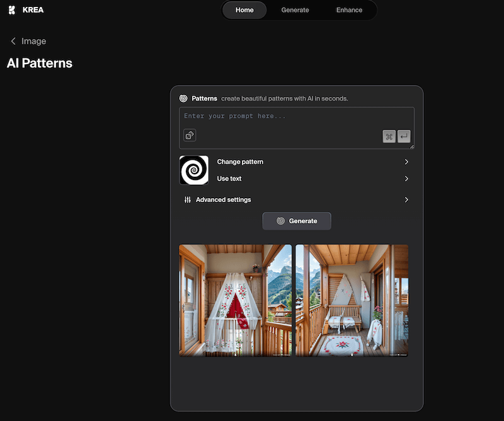504x421 pixels.
Task: Select the black-and-white spiral pattern thumbnail
Action: (x=193, y=170)
